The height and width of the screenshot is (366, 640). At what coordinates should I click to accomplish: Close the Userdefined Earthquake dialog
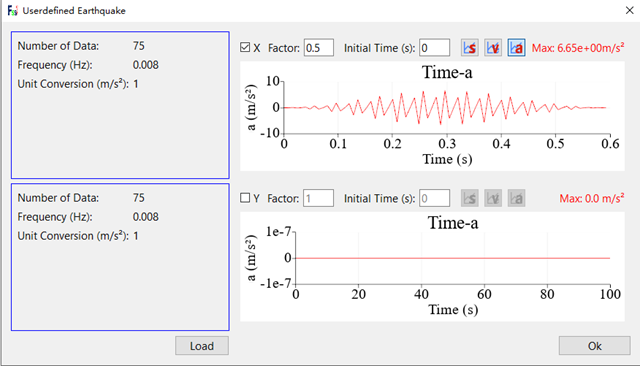(629, 11)
